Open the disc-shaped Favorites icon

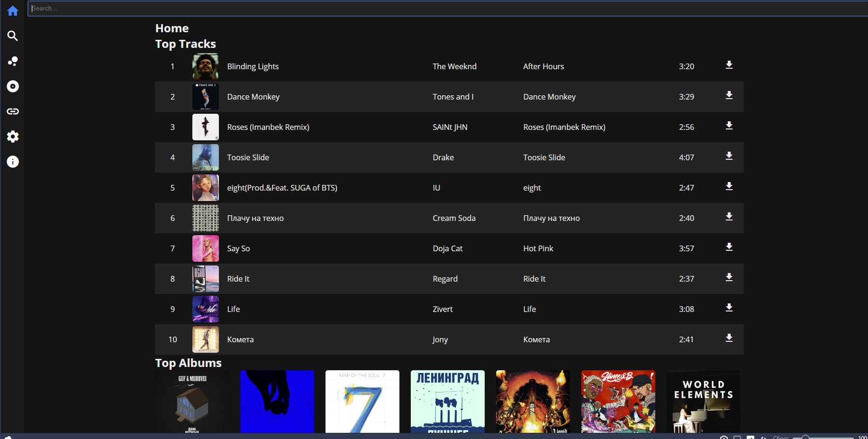pos(13,86)
